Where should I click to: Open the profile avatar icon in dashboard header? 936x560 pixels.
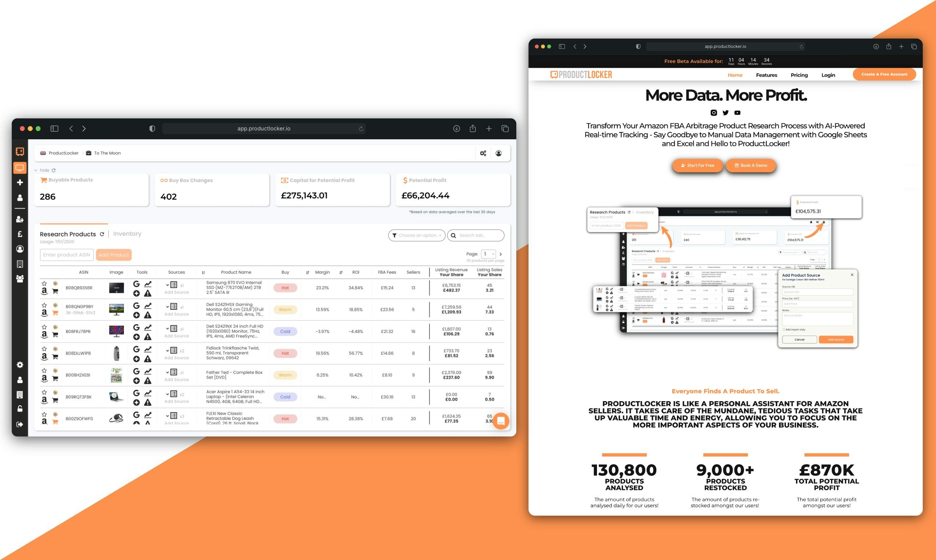(x=499, y=153)
